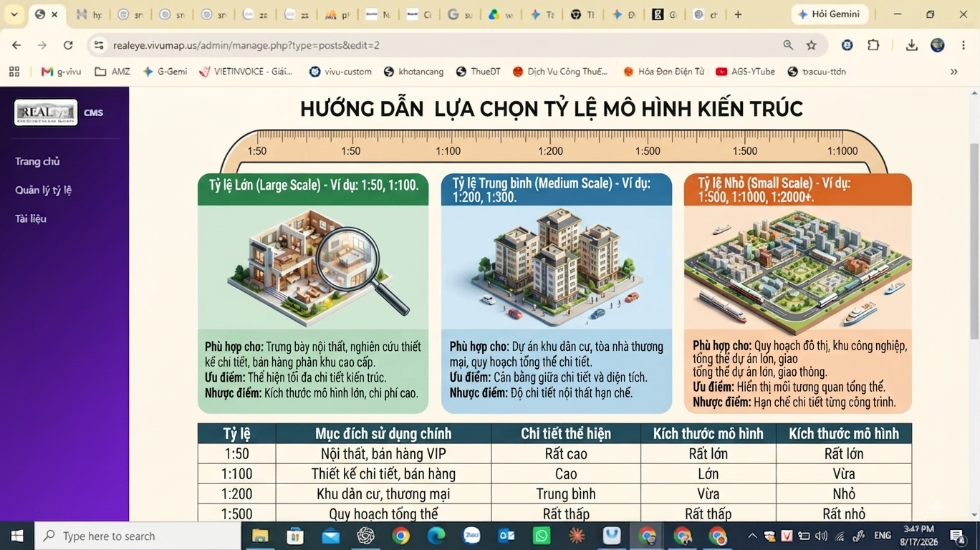This screenshot has width=980, height=550.
Task: View site information icon beside the URL
Action: [99, 45]
